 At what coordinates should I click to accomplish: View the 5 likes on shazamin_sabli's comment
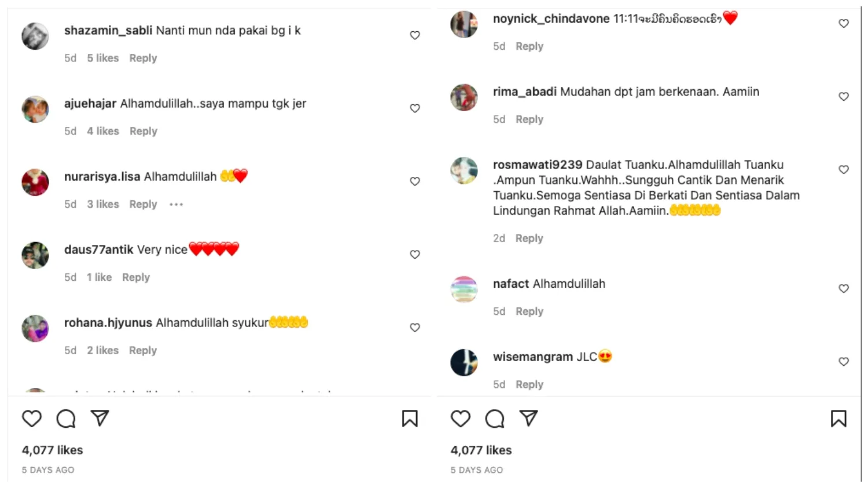103,58
